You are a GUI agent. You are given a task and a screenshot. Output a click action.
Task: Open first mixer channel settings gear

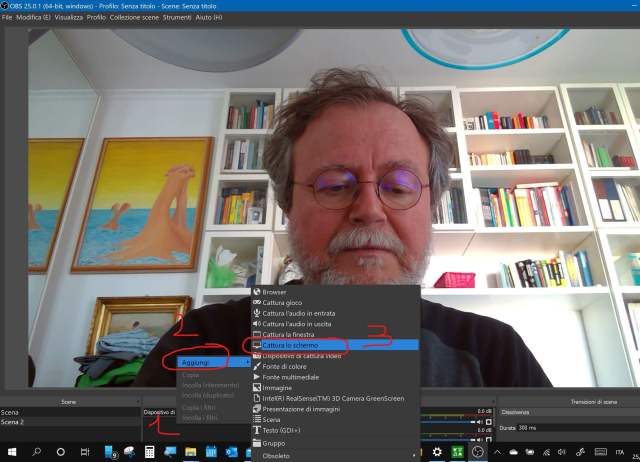pos(489,421)
